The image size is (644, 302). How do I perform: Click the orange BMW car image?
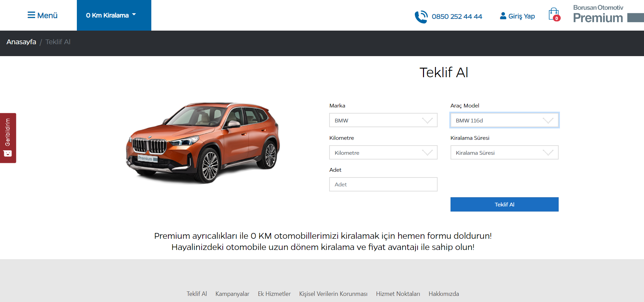click(x=203, y=143)
